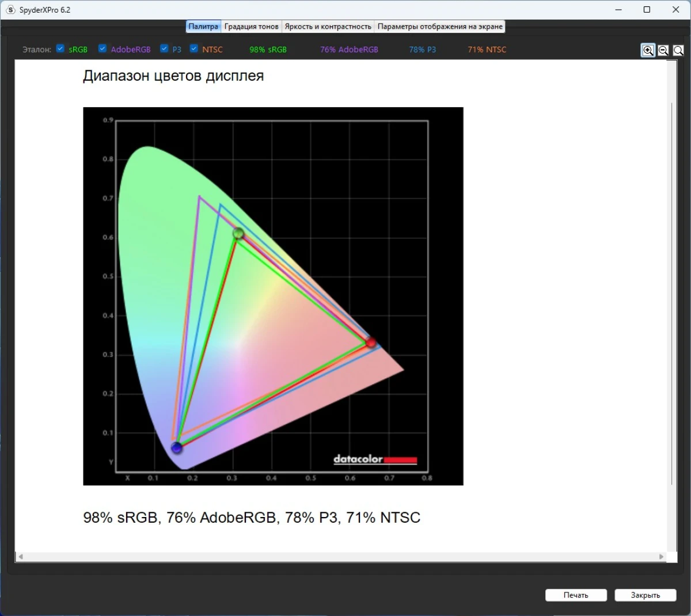Click the zoom out magnifier icon
This screenshot has height=616, width=691.
tap(663, 50)
